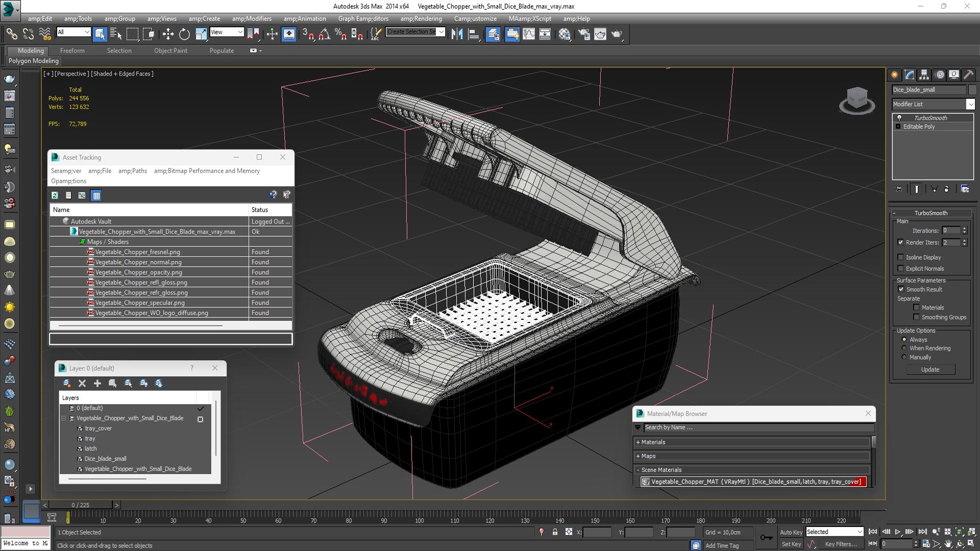Toggle the Angle Snap icon
Screen dimensions: 980x551
coord(324,34)
